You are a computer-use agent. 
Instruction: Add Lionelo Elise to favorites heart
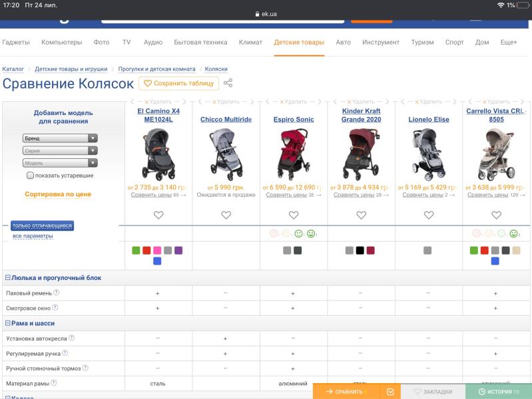pyautogui.click(x=429, y=215)
